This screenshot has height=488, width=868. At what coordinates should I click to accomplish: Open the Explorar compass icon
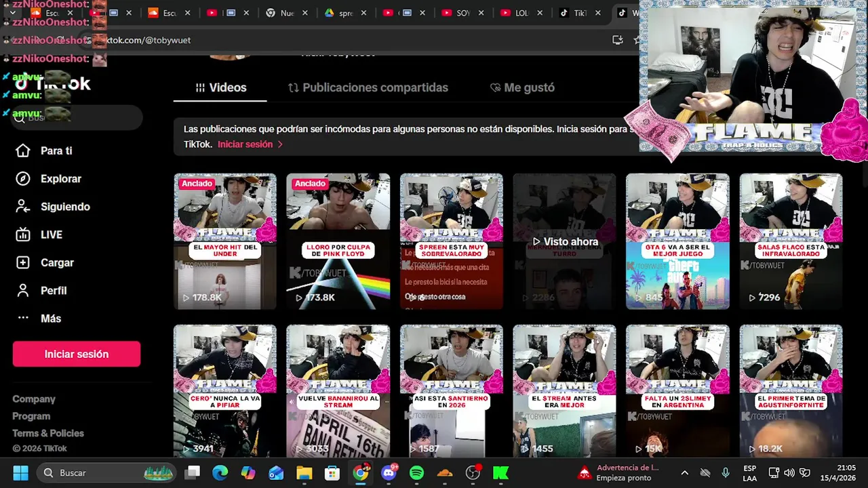tap(23, 179)
